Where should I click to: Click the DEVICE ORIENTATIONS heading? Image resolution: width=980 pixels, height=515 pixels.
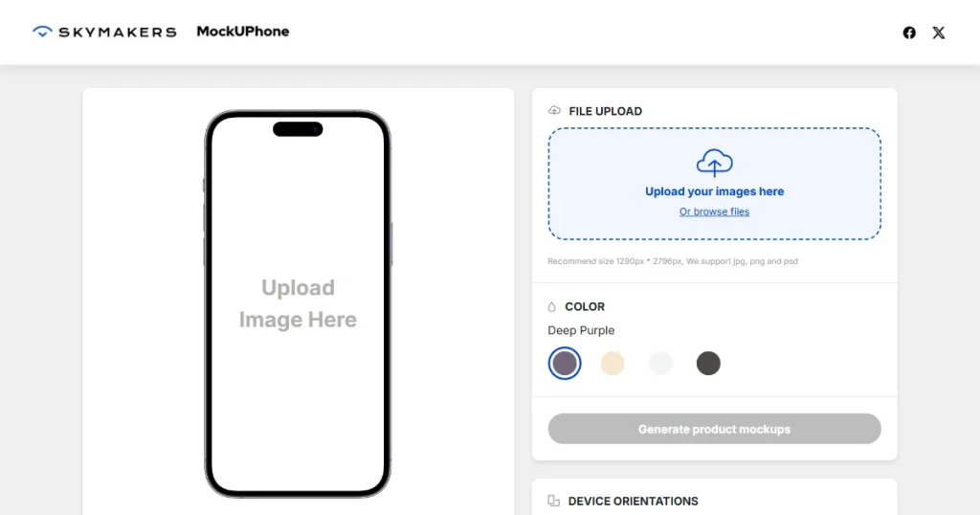pyautogui.click(x=634, y=502)
